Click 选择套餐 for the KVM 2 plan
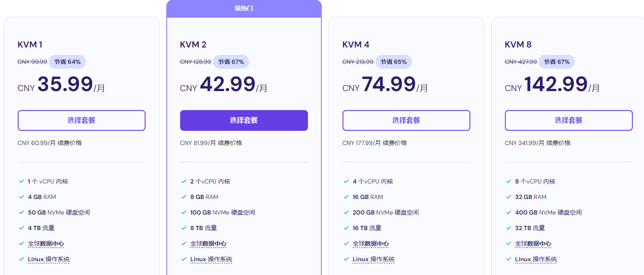Screen dimensions: 644x275 coord(244,120)
